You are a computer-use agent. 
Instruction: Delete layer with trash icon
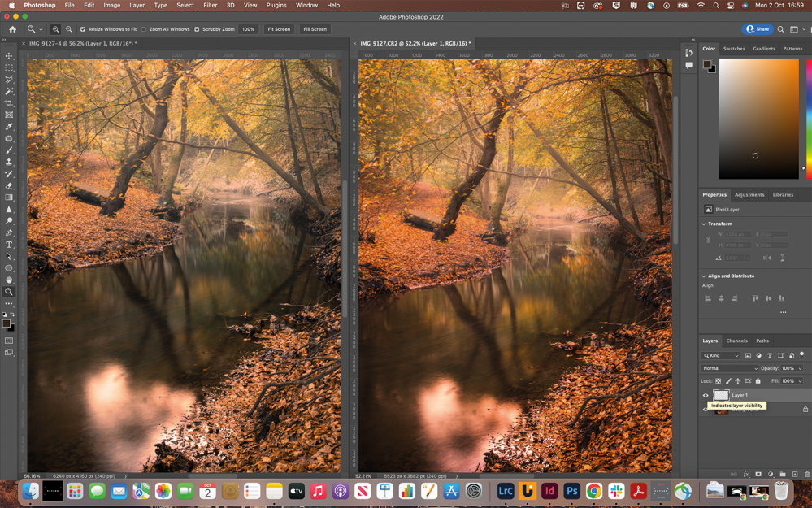(x=807, y=474)
